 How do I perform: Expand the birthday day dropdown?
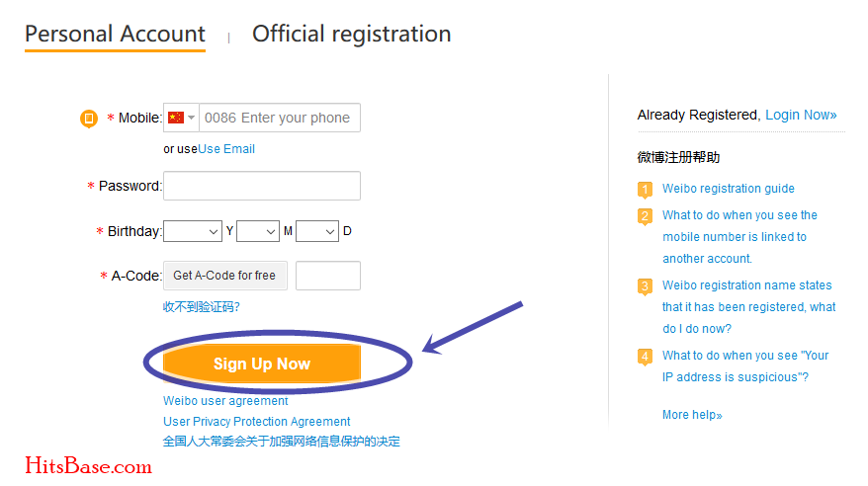(317, 231)
